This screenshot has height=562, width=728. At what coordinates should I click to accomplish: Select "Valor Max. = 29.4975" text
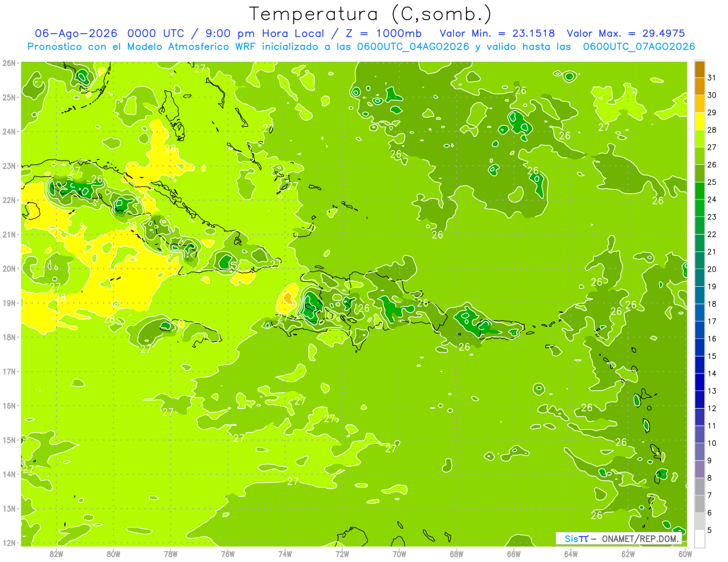click(x=626, y=33)
